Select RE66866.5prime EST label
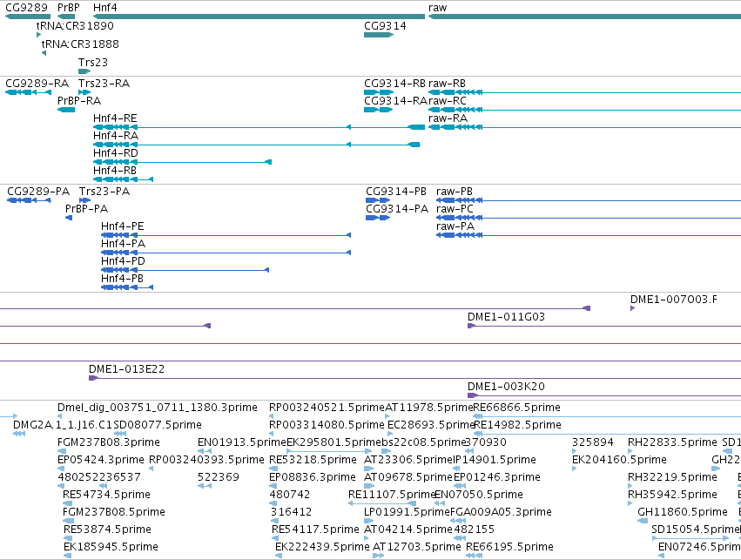Viewport: 741px width, 560px height. pyautogui.click(x=517, y=408)
